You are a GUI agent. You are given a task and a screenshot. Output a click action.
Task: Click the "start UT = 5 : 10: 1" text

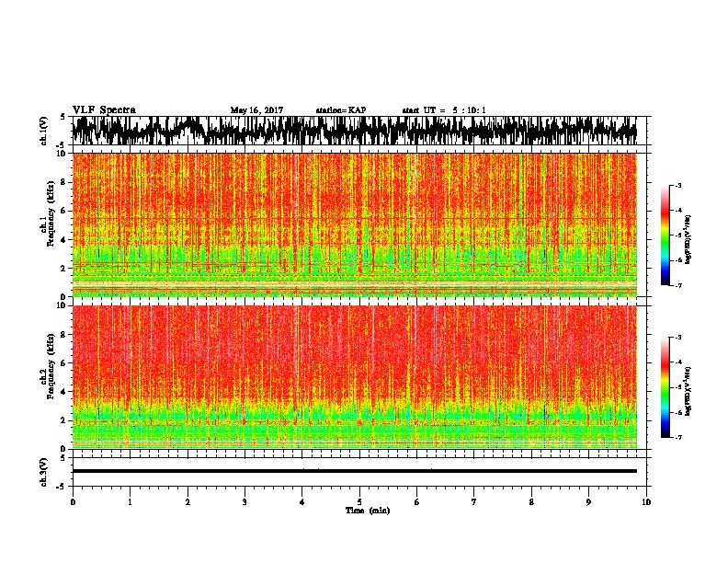(444, 110)
